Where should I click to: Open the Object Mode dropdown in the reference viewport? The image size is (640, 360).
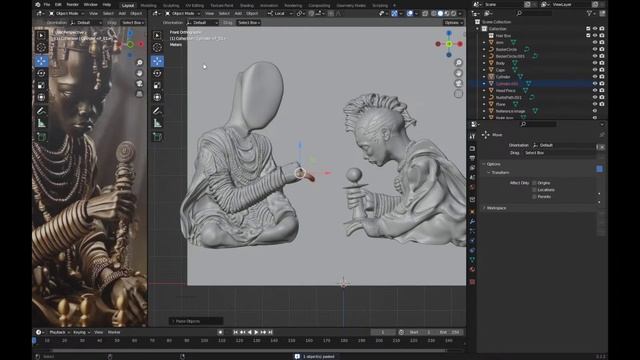66,13
